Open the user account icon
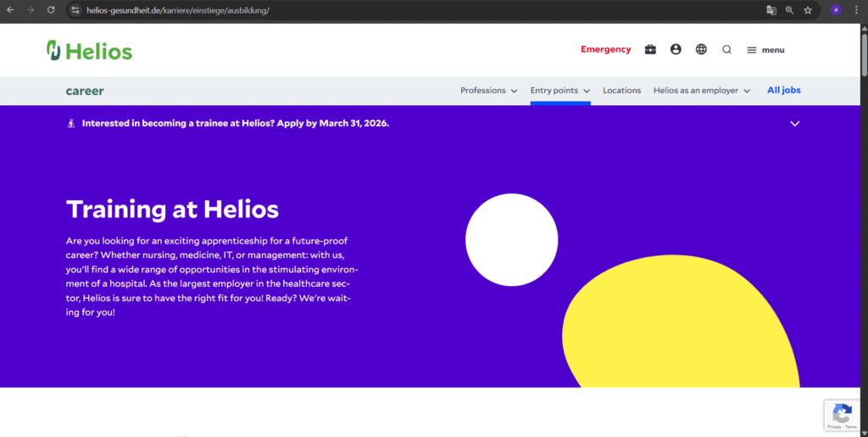The height and width of the screenshot is (437, 868). (676, 50)
